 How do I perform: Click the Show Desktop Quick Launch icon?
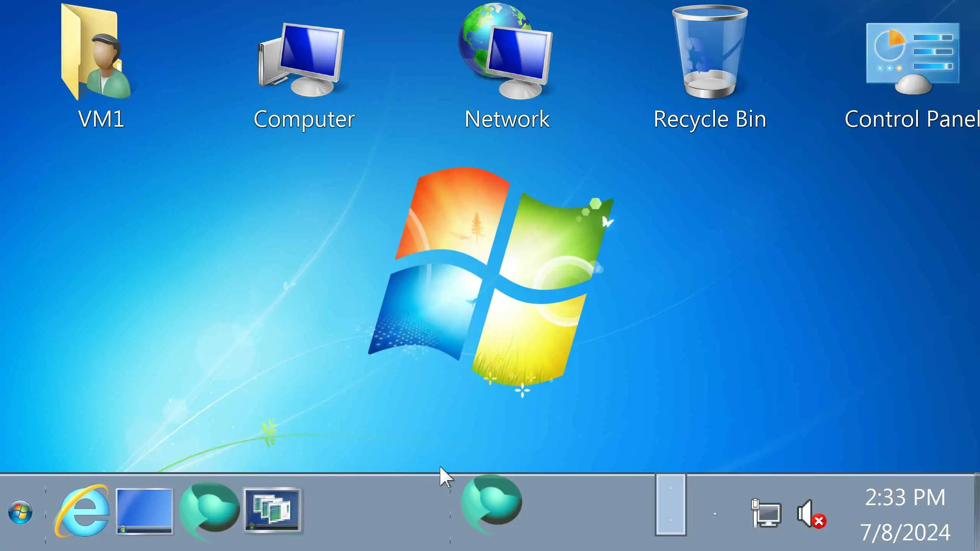(144, 511)
